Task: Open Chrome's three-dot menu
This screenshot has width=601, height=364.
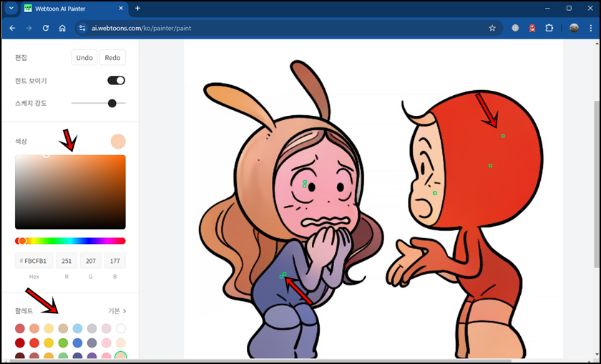Action: pyautogui.click(x=591, y=28)
